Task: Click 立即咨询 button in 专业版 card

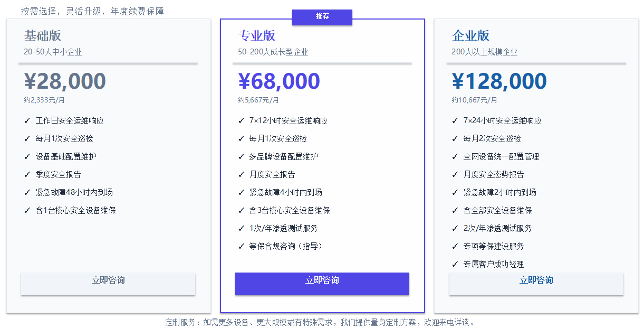Action: [322, 284]
